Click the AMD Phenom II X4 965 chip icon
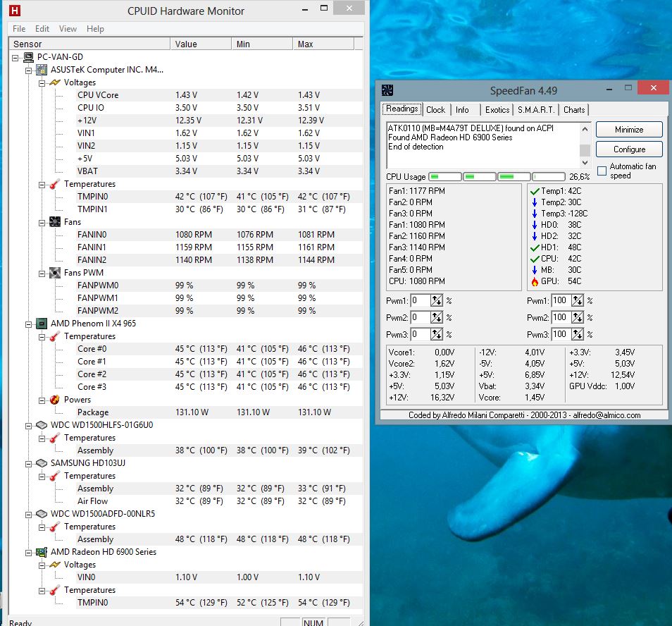The image size is (672, 626). [42, 324]
